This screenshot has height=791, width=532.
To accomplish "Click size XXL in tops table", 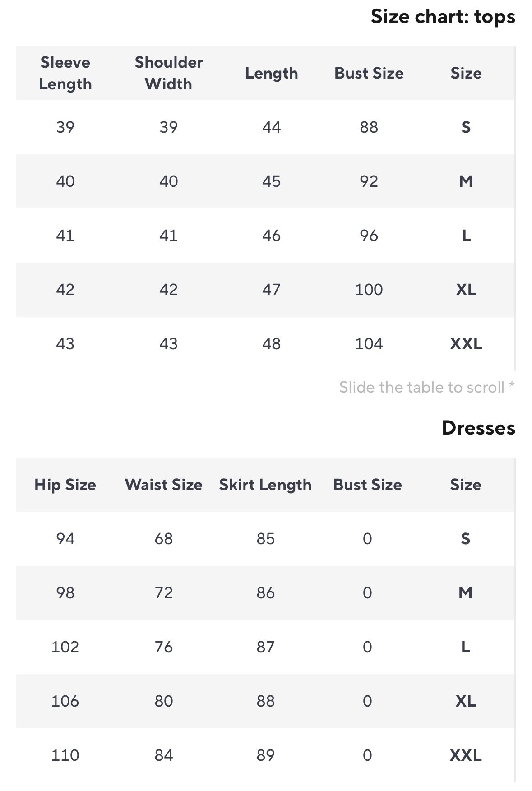I will [466, 344].
